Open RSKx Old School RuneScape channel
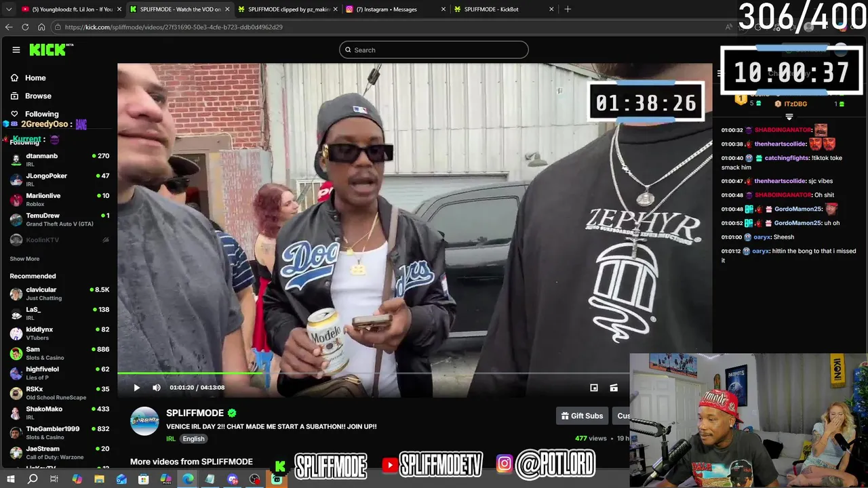 pyautogui.click(x=60, y=393)
